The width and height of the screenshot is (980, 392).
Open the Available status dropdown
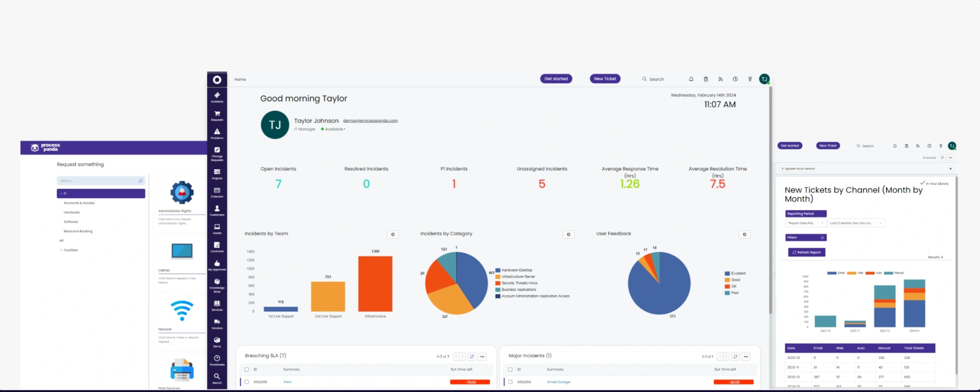334,129
